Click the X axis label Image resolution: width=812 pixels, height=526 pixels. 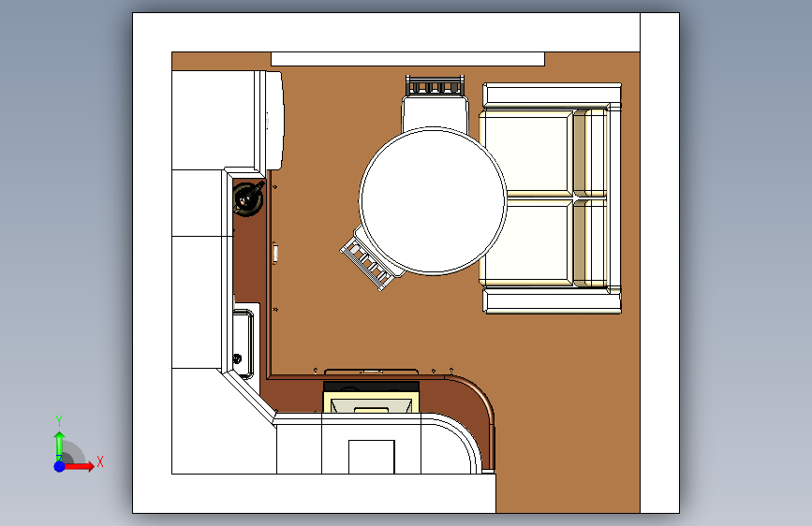(100, 461)
